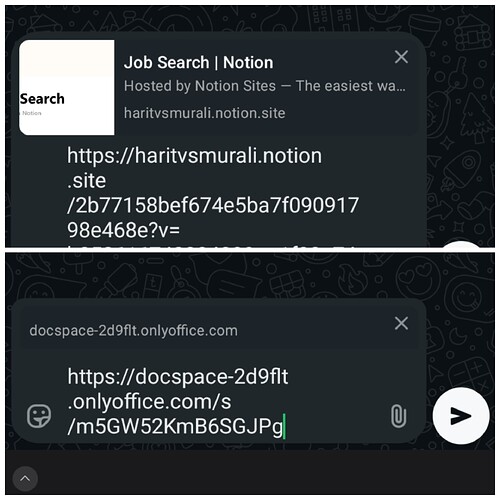The height and width of the screenshot is (500, 500).
Task: Click the Hosted by Notion Sites description
Action: (265, 86)
